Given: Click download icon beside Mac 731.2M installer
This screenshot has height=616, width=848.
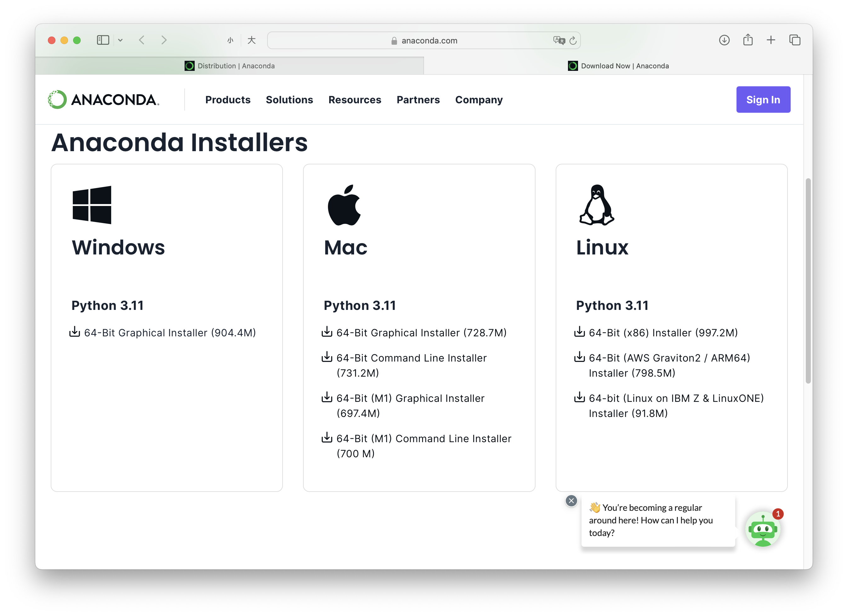Looking at the screenshot, I should [x=327, y=357].
